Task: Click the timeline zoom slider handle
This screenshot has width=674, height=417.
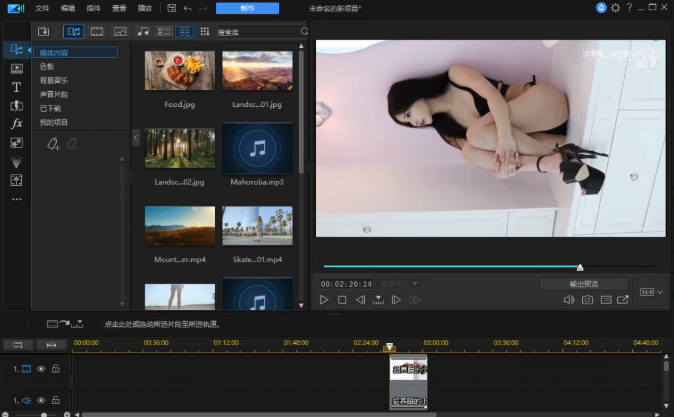Action: pos(43,413)
